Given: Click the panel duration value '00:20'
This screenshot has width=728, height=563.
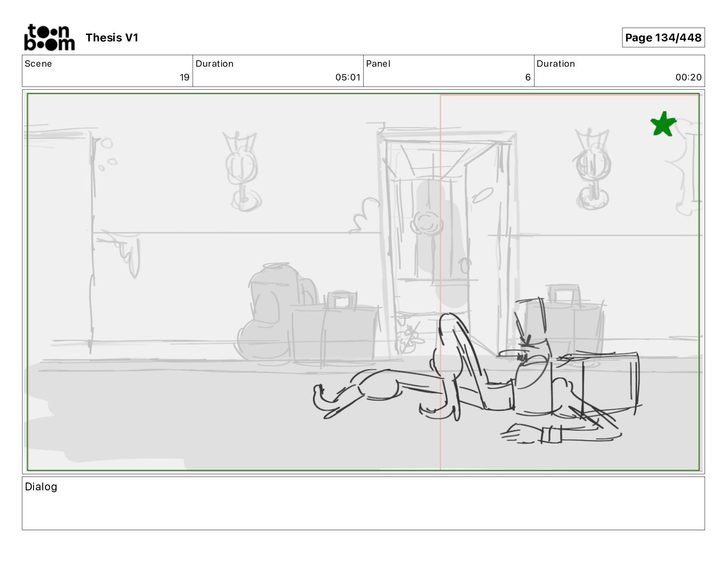Looking at the screenshot, I should (688, 77).
